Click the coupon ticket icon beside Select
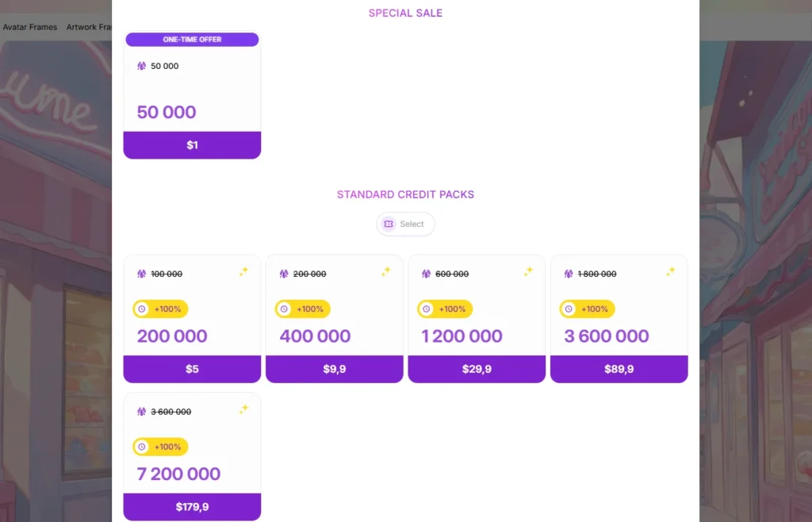Image resolution: width=812 pixels, height=522 pixels. click(389, 224)
